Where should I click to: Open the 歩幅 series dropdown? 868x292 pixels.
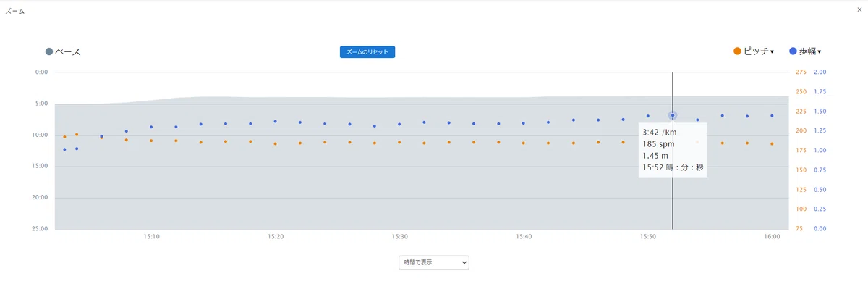pos(810,51)
